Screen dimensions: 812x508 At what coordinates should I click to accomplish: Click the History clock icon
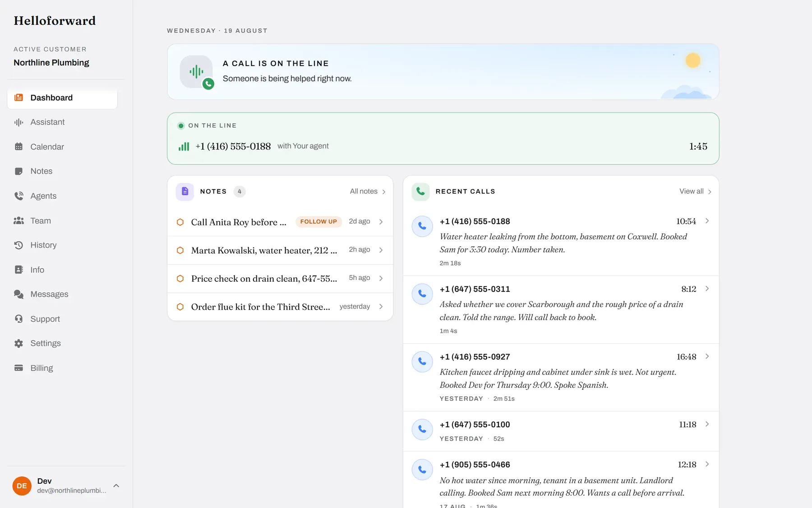(18, 245)
